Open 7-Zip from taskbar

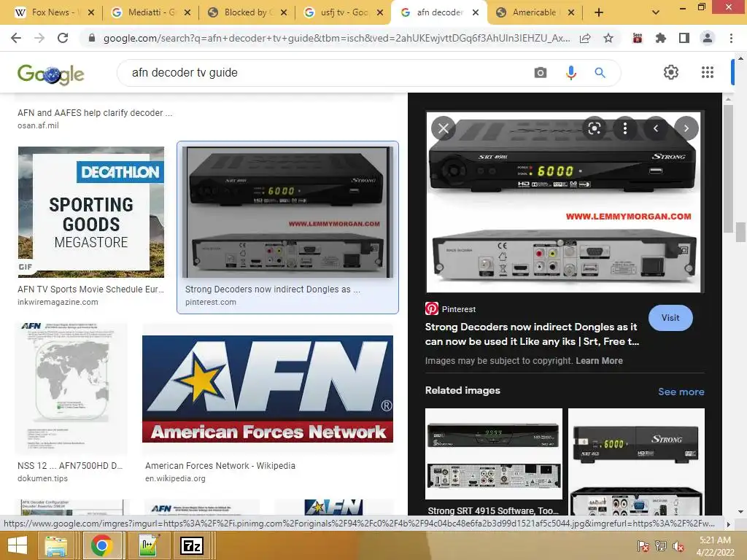pos(192,545)
